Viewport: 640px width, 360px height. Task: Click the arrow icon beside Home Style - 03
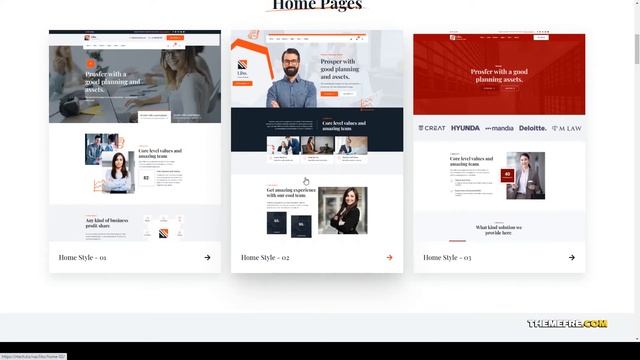(x=572, y=258)
